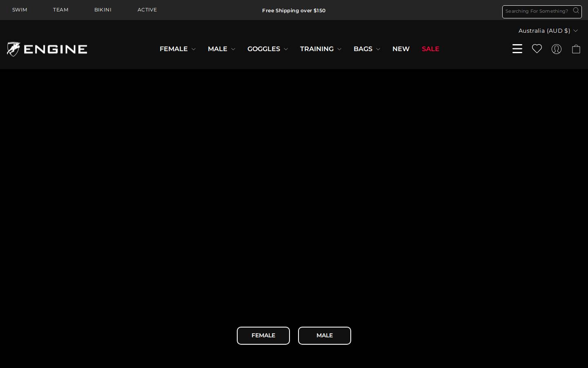Open the Australia (AUD $) currency selector
The height and width of the screenshot is (368, 588).
(548, 31)
